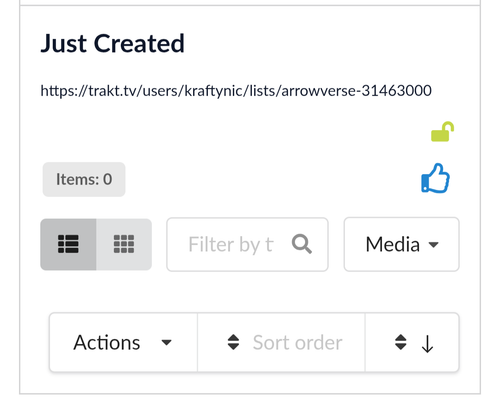Toggle the list's public/private lock status

[442, 132]
